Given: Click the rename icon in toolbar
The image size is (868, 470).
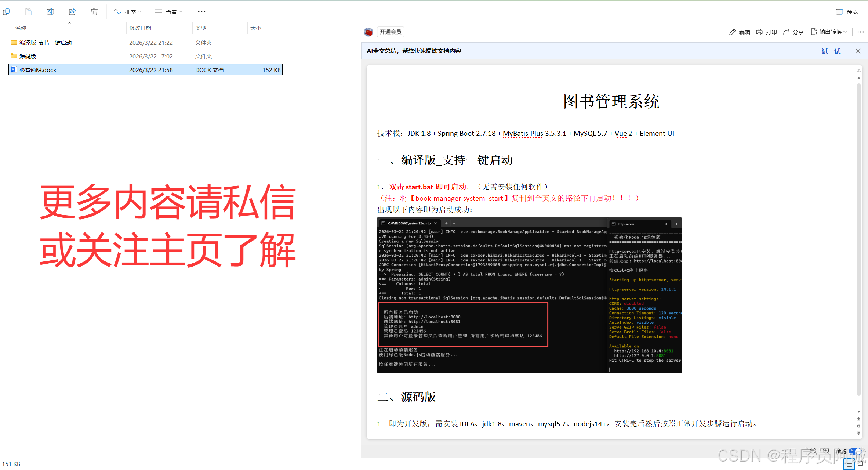Looking at the screenshot, I should click(x=50, y=12).
